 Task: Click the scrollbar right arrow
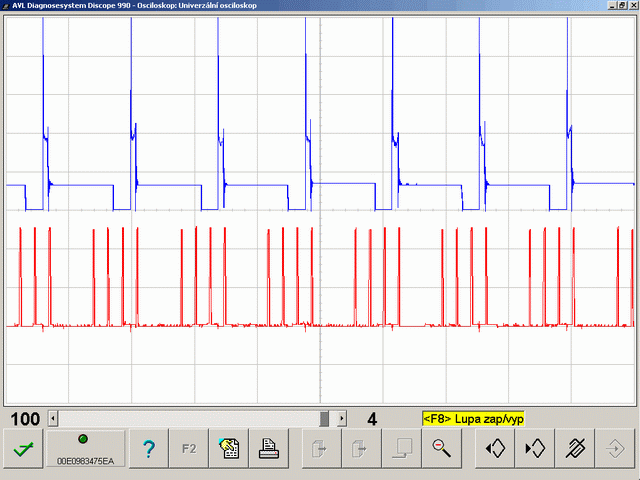(x=342, y=419)
